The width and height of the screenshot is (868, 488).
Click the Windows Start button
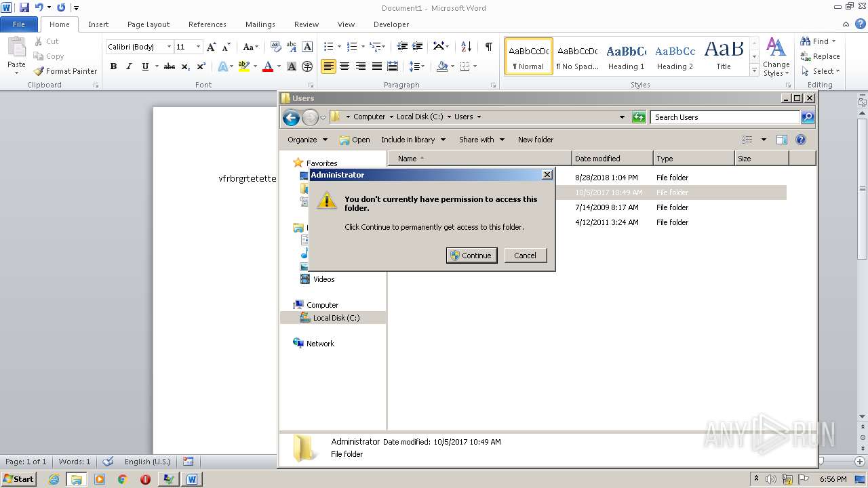[19, 479]
